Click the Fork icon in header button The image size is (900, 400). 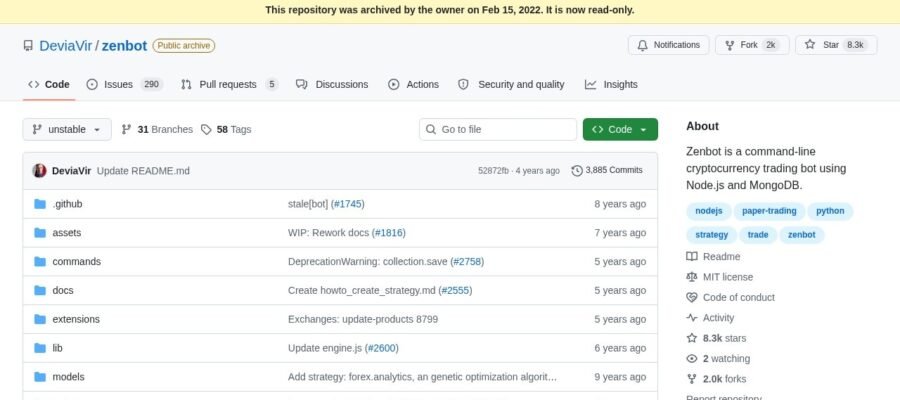pos(730,45)
